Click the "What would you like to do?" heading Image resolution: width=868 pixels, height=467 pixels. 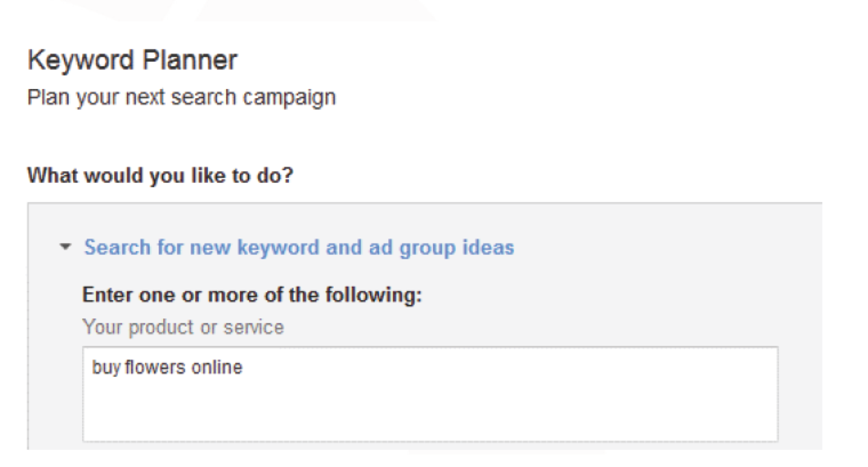(161, 176)
